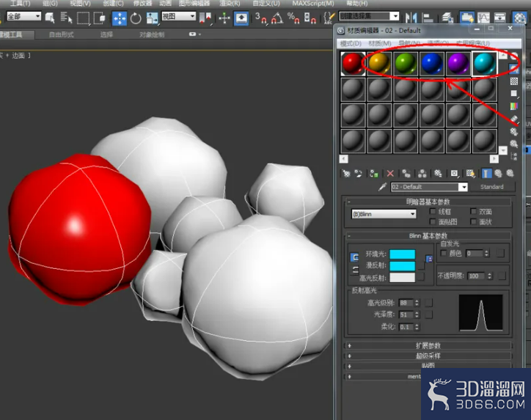Open the 视图 reference coordinate dropdown
The image size is (531, 420).
179,16
